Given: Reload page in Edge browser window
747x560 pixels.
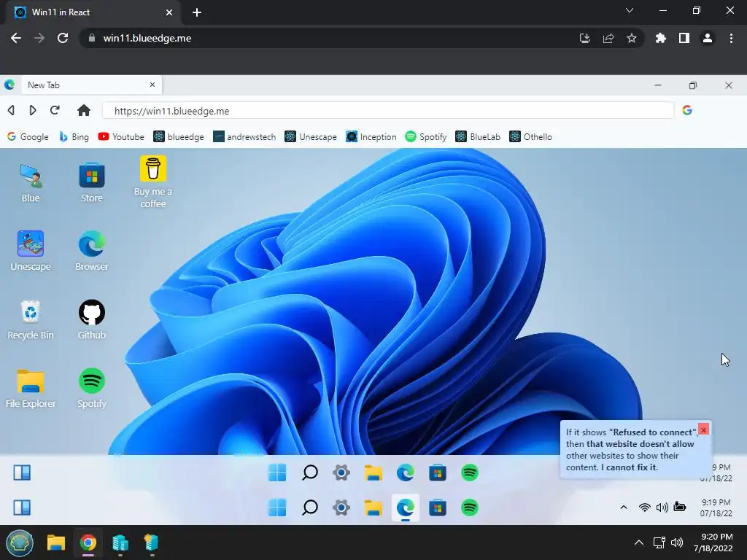Looking at the screenshot, I should pyautogui.click(x=55, y=111).
